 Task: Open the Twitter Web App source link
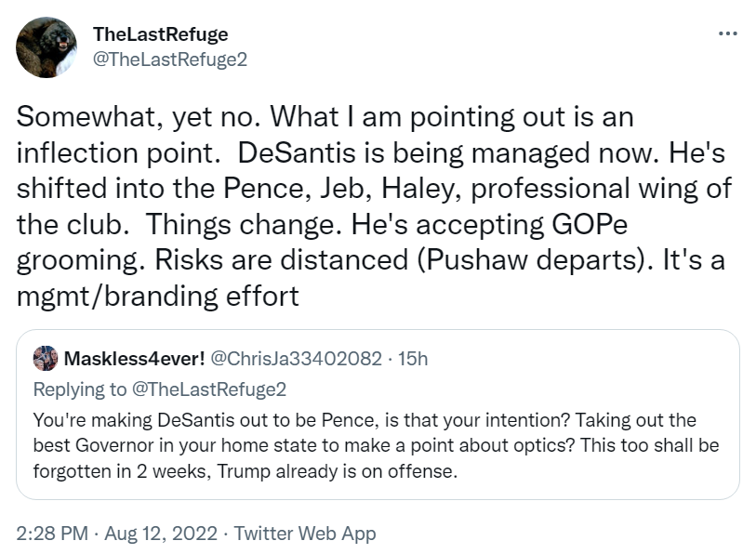pos(305,534)
